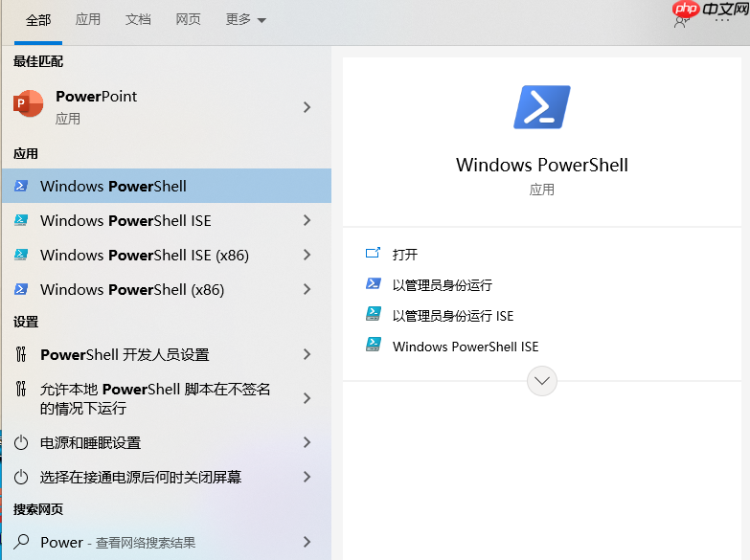
Task: Click icon beside Windows PowerShell ISE action
Action: point(374,345)
